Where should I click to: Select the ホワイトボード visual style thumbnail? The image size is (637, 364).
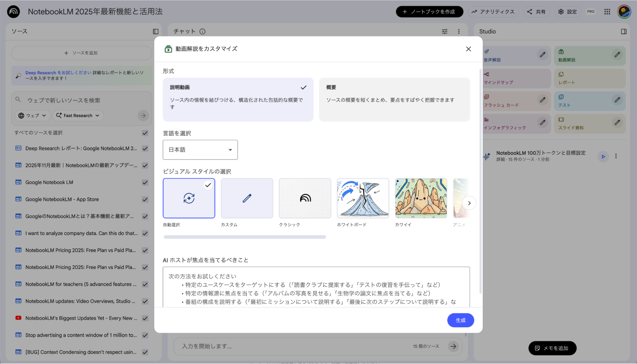[363, 198]
